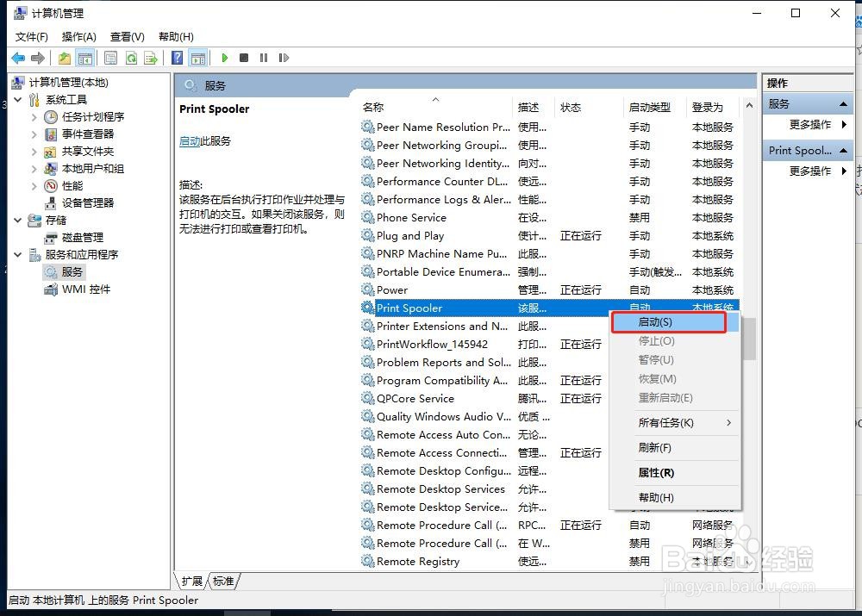The width and height of the screenshot is (862, 616).
Task: Switch to the 标准 tab
Action: pyautogui.click(x=223, y=581)
